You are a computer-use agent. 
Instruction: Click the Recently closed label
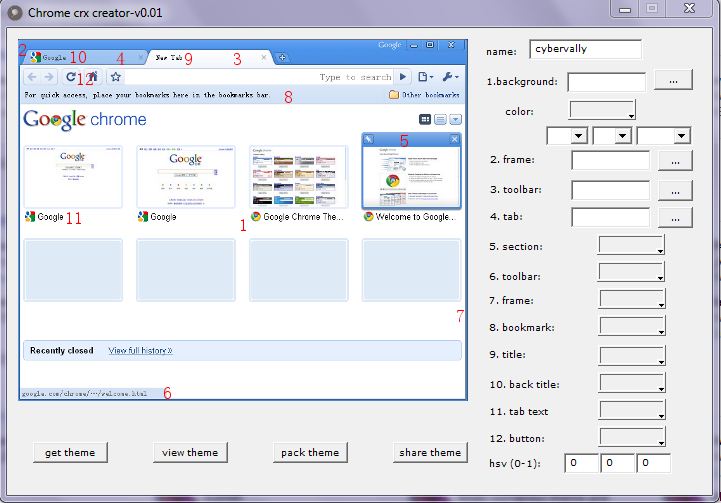point(62,350)
